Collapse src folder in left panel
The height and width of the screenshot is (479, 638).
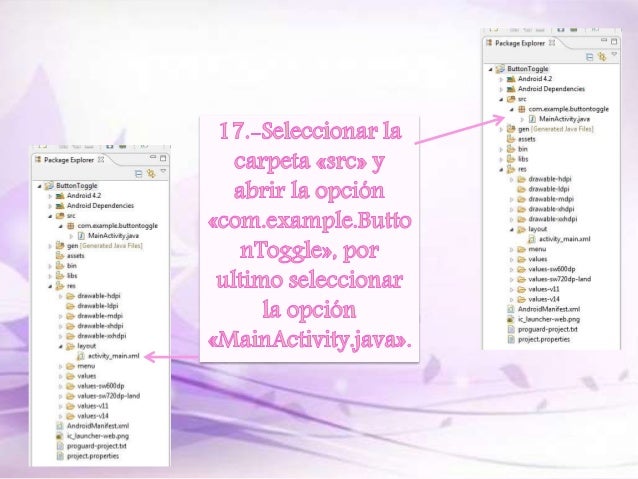(x=50, y=216)
